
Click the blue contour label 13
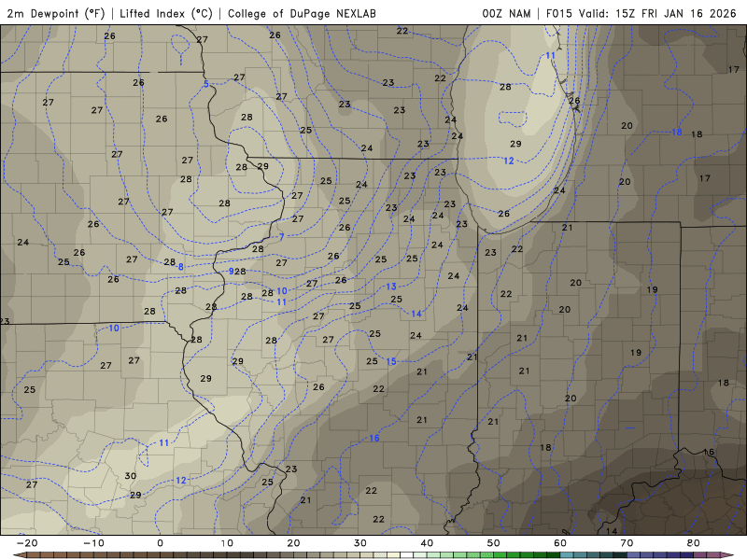[x=391, y=287]
